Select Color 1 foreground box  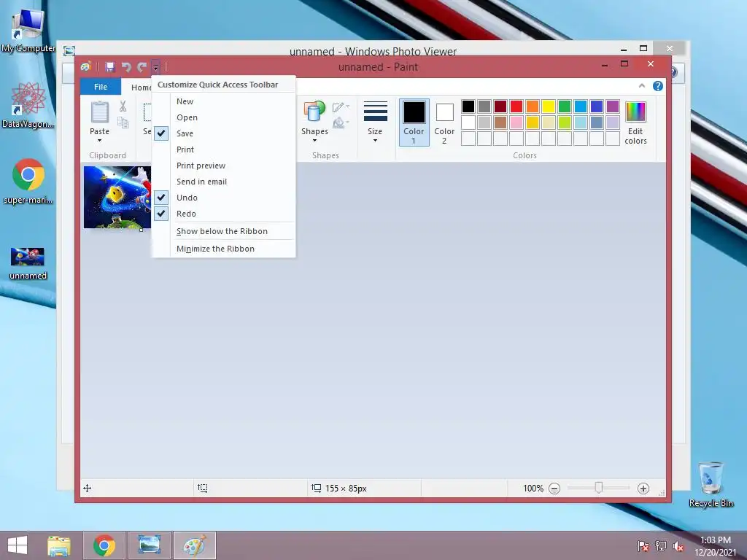[414, 122]
